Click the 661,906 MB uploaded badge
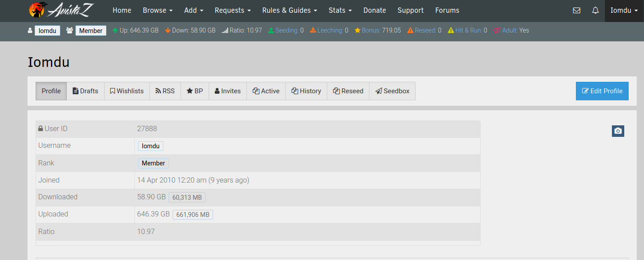Screen dimensions: 644x260 (193, 215)
